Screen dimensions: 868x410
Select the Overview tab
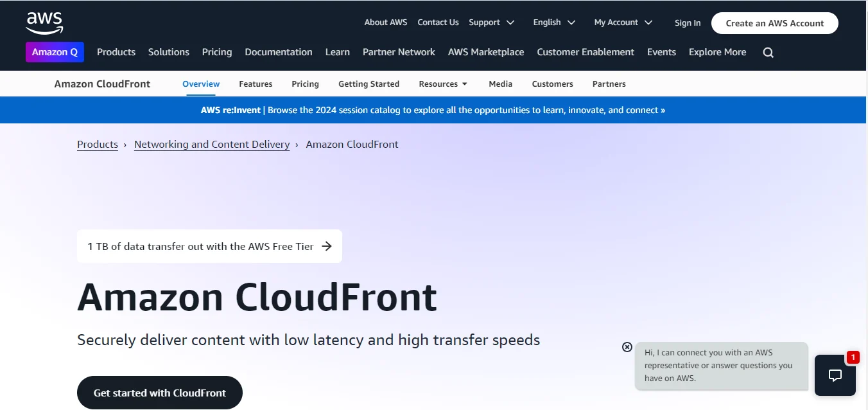click(201, 84)
